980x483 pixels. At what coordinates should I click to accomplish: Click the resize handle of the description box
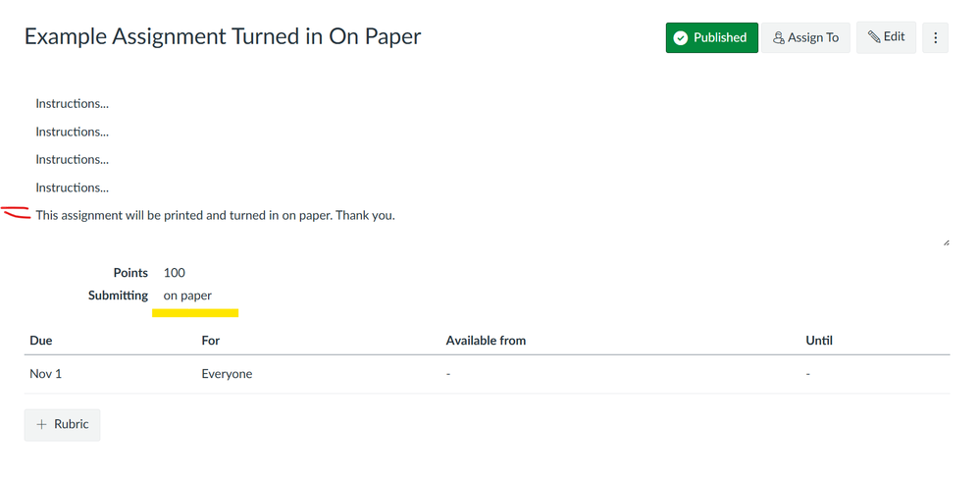[x=945, y=241]
